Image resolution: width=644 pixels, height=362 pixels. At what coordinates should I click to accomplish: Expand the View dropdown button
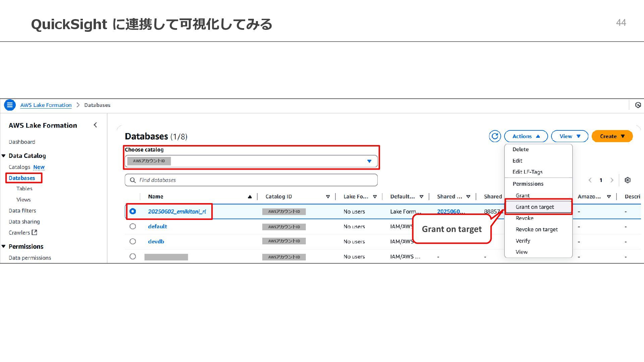(570, 136)
